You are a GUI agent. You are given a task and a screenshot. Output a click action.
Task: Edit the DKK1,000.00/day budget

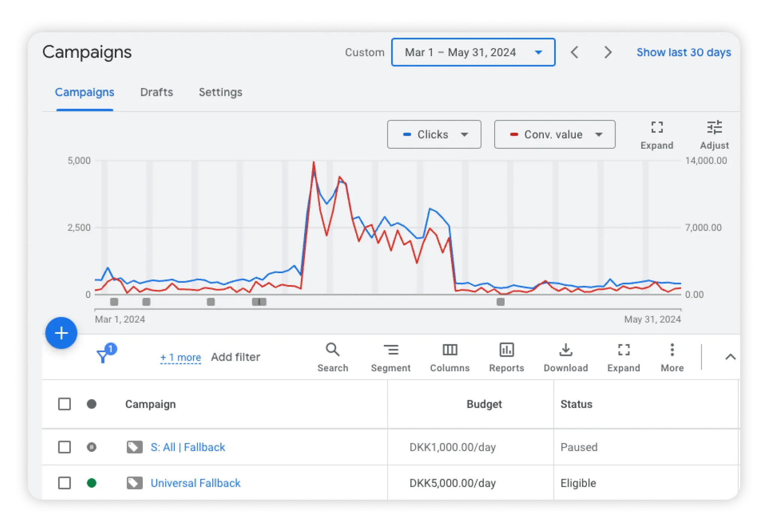click(453, 447)
